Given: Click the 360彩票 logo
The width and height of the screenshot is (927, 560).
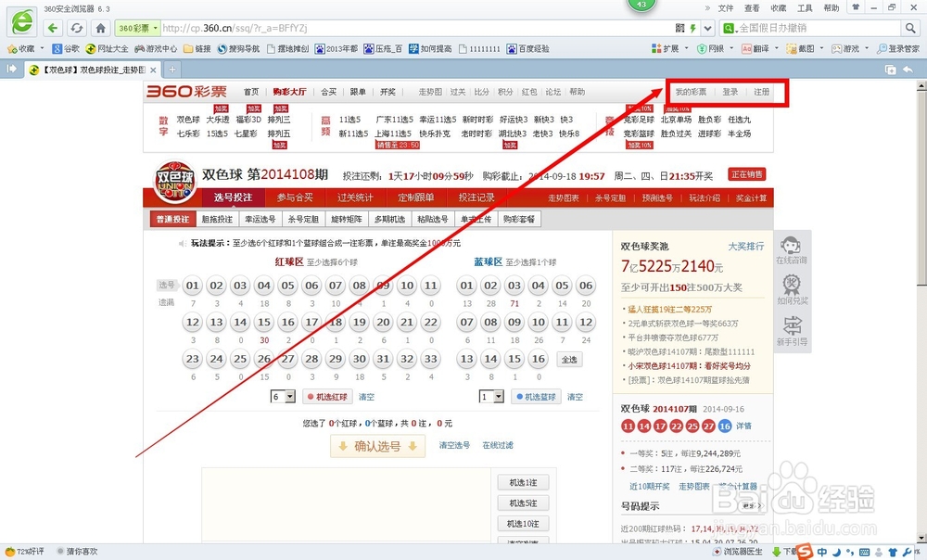Looking at the screenshot, I should tap(187, 91).
